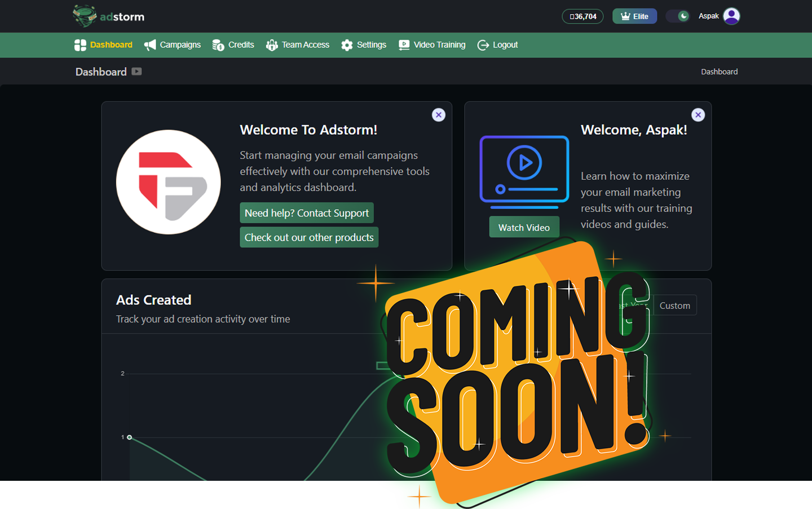Image resolution: width=812 pixels, height=509 pixels.
Task: Click the Watch Video button
Action: [x=524, y=227]
